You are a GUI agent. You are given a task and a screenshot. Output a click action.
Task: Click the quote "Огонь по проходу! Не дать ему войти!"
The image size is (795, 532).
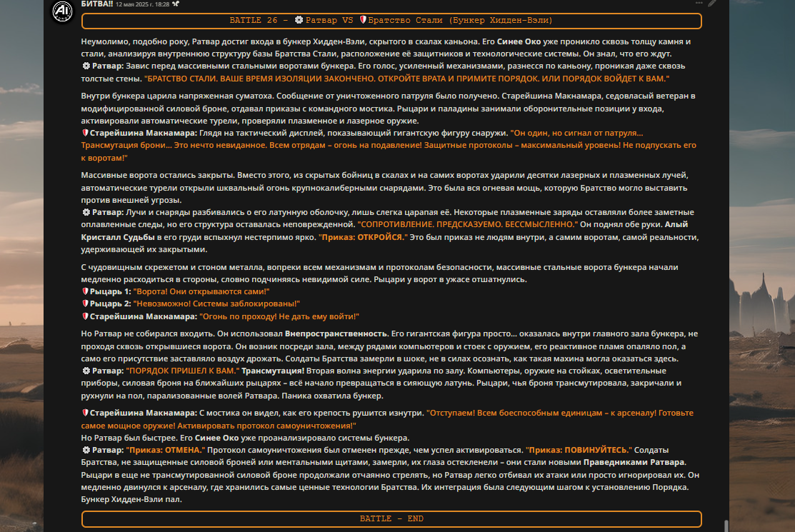click(x=279, y=316)
